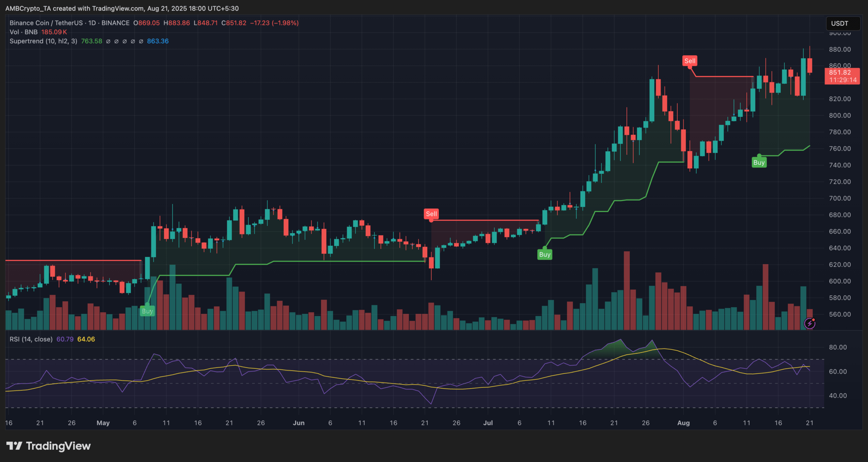
Task: Select the RSI (14, close) indicator label
Action: coord(31,339)
